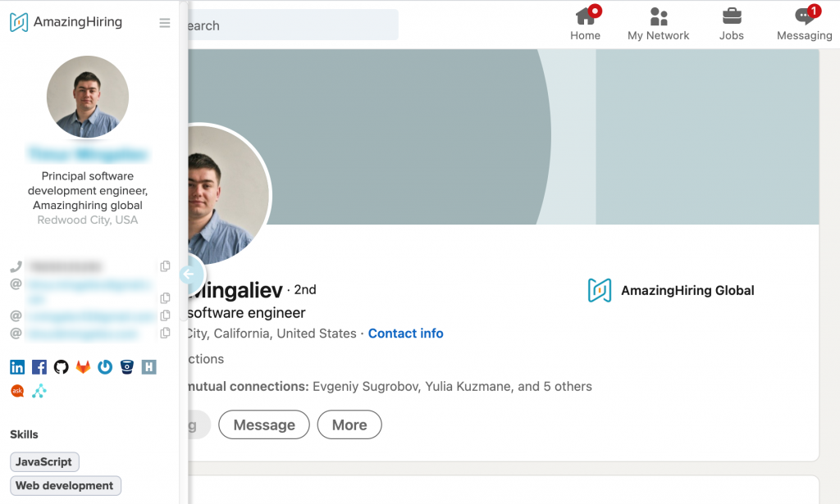Go to LinkedIn Home tab
The image size is (840, 504).
coord(585,24)
